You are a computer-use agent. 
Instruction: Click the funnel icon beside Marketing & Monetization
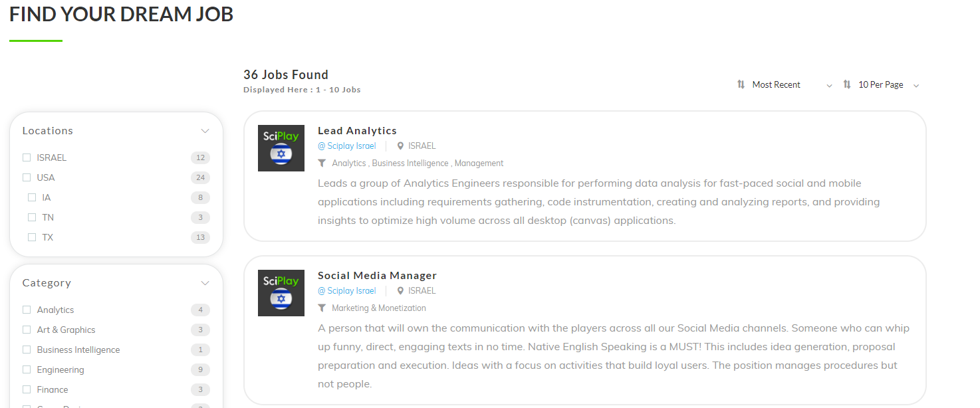(x=322, y=308)
